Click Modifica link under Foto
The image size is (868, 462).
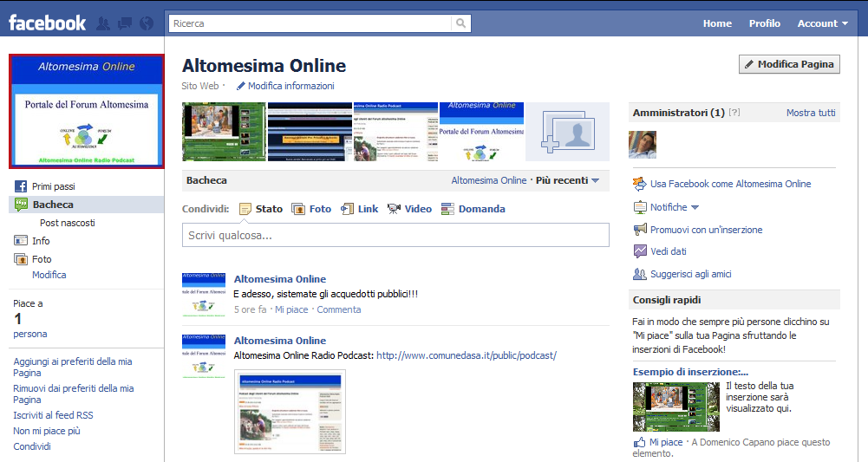coord(49,275)
